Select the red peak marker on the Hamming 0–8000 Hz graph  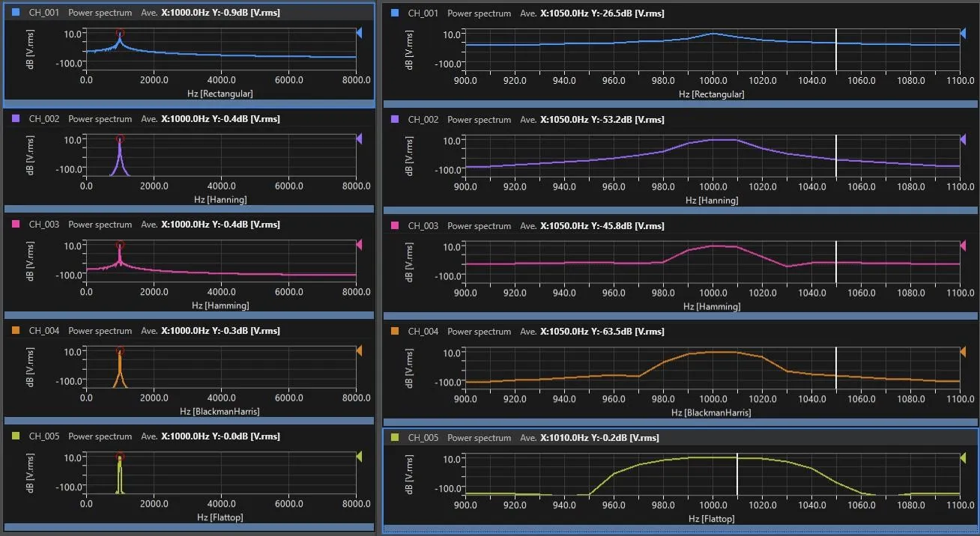(120, 245)
